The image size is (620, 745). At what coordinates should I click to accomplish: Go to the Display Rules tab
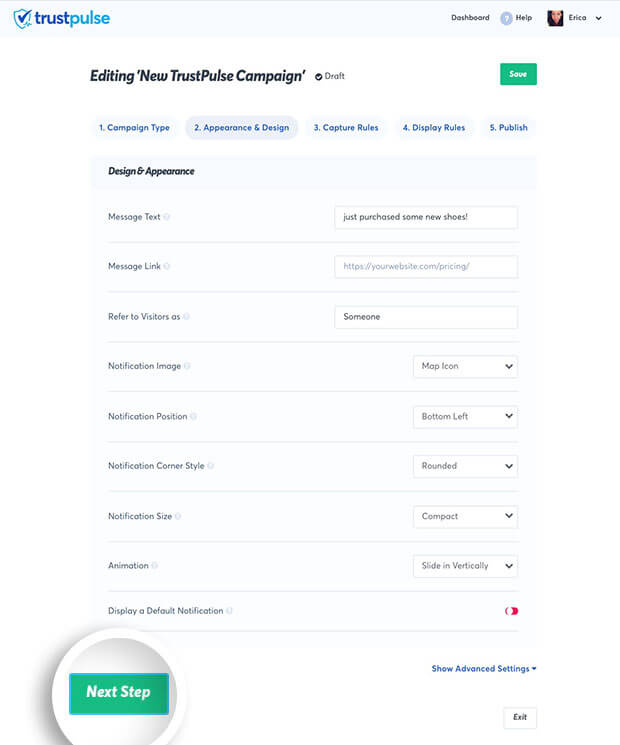click(x=434, y=127)
